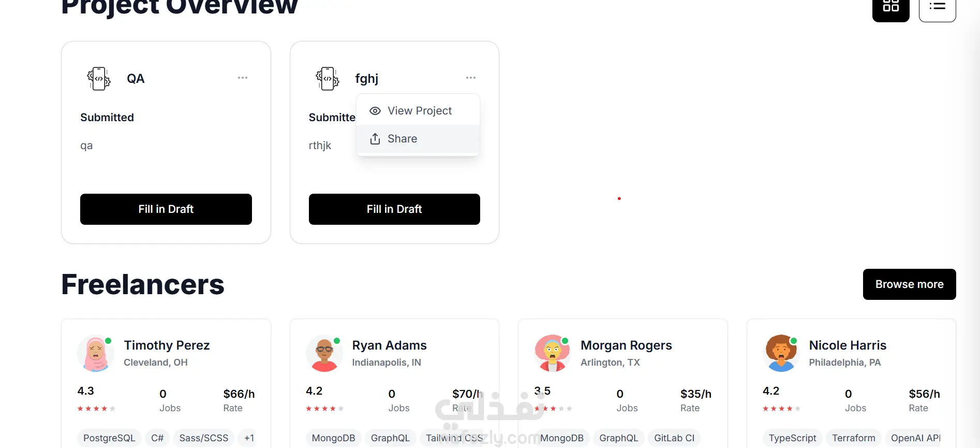This screenshot has width=980, height=448.
Task: Click the PostgreSQL skill tag
Action: [109, 438]
